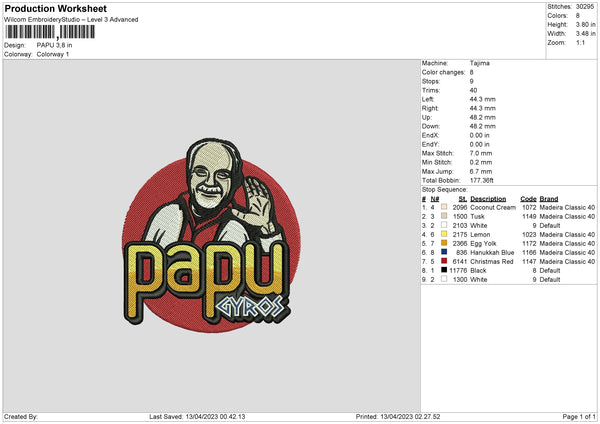600x424 pixels.
Task: Click 'Printed: 13/04/2023 02.27.52' footer text
Action: coord(398,416)
